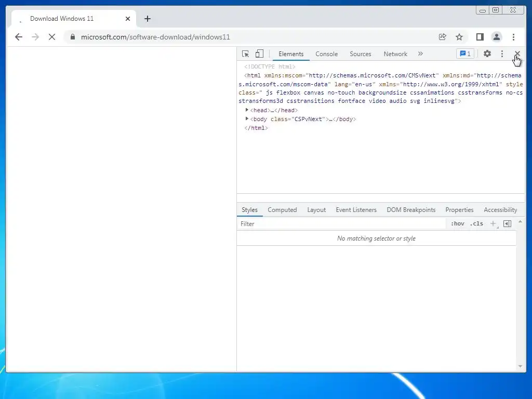Open the Computed pane tab
Image resolution: width=532 pixels, height=399 pixels.
coord(282,210)
